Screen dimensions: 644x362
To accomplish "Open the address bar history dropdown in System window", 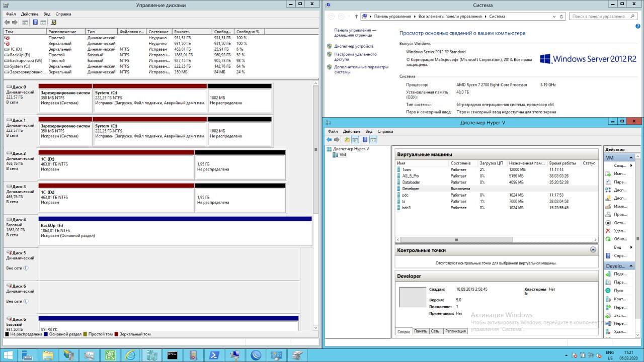I will tap(555, 17).
